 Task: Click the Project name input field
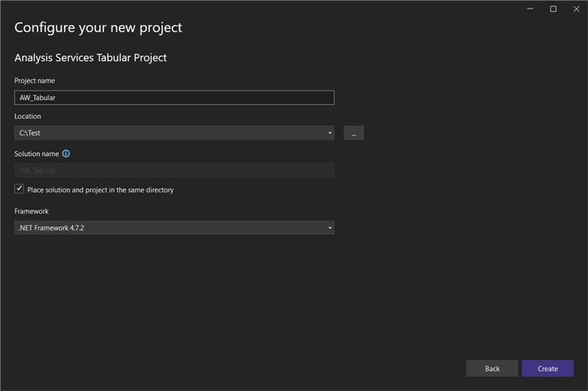[174, 97]
